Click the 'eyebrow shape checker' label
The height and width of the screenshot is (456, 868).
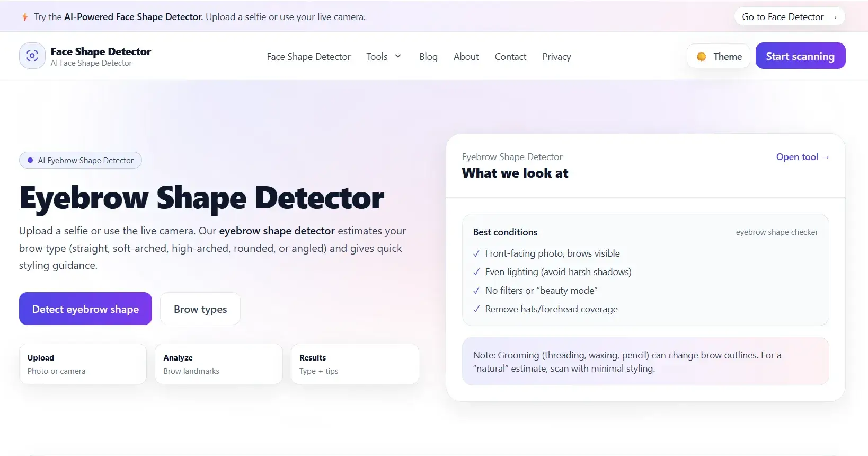776,232
